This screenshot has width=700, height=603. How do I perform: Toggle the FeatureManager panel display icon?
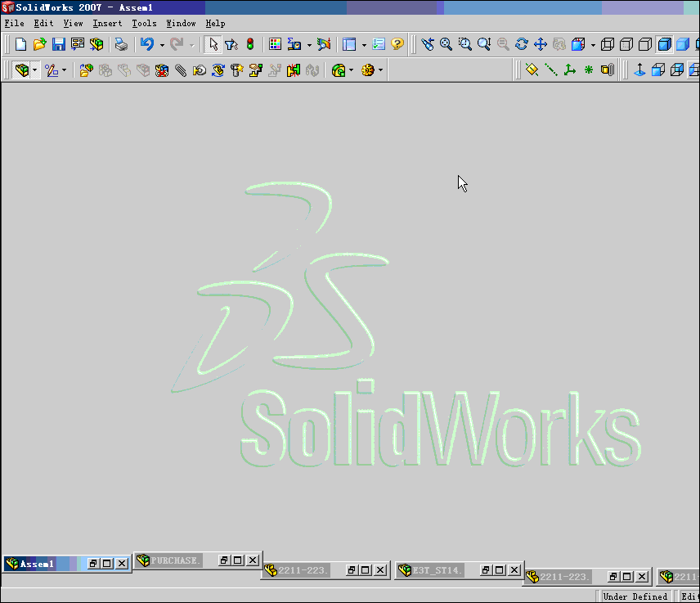pyautogui.click(x=349, y=44)
